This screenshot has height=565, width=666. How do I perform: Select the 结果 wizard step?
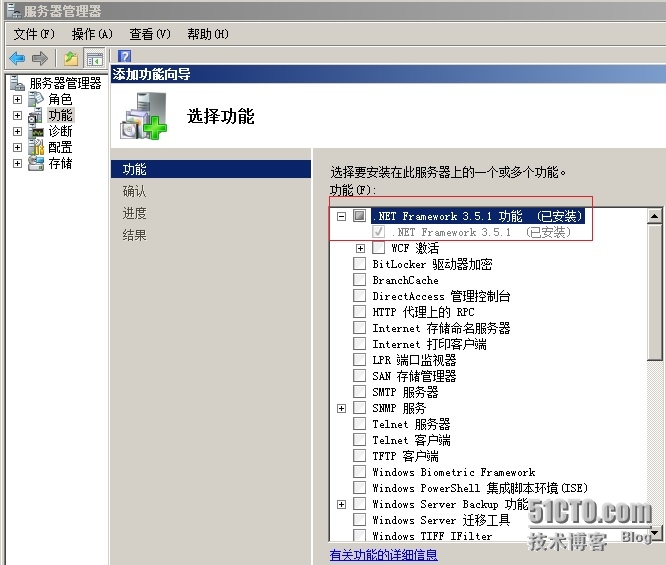[134, 235]
